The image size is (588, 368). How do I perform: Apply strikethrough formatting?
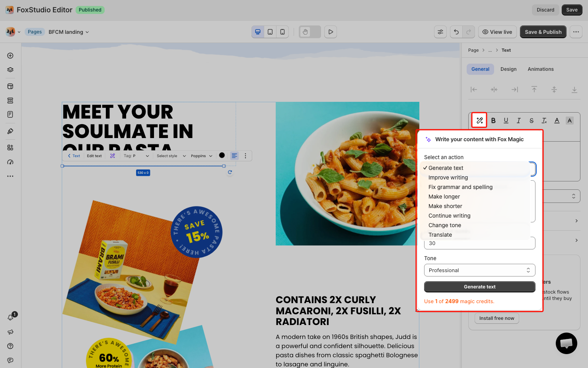pyautogui.click(x=532, y=121)
